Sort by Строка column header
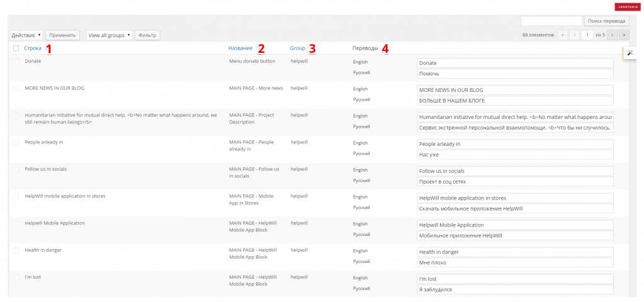Viewport: 644px width, 302px height. pos(33,48)
